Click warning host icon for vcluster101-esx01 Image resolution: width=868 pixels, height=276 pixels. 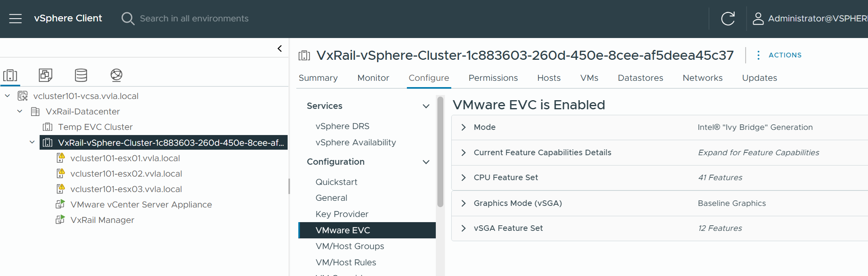point(61,158)
